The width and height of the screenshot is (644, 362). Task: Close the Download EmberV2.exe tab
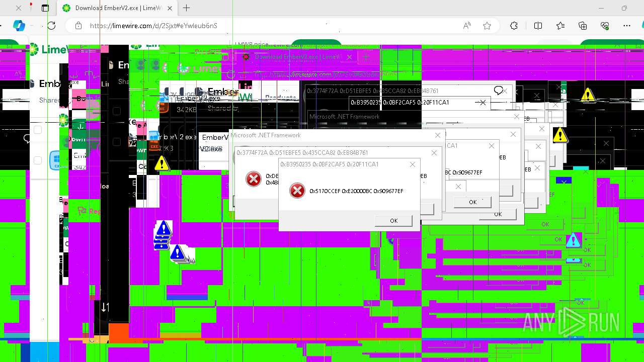170,8
